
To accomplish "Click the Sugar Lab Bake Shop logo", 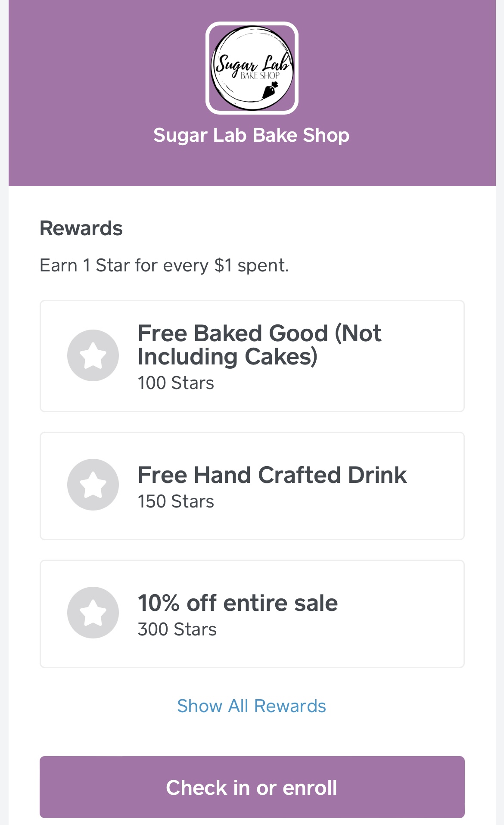I will pyautogui.click(x=252, y=68).
